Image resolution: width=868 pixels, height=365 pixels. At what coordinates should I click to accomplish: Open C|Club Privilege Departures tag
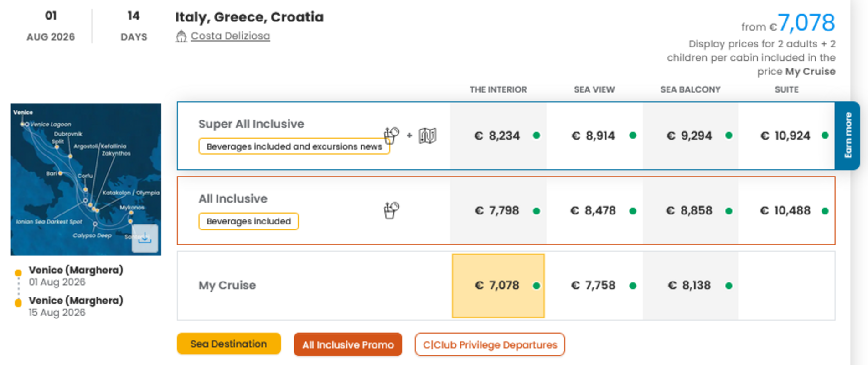click(x=490, y=344)
